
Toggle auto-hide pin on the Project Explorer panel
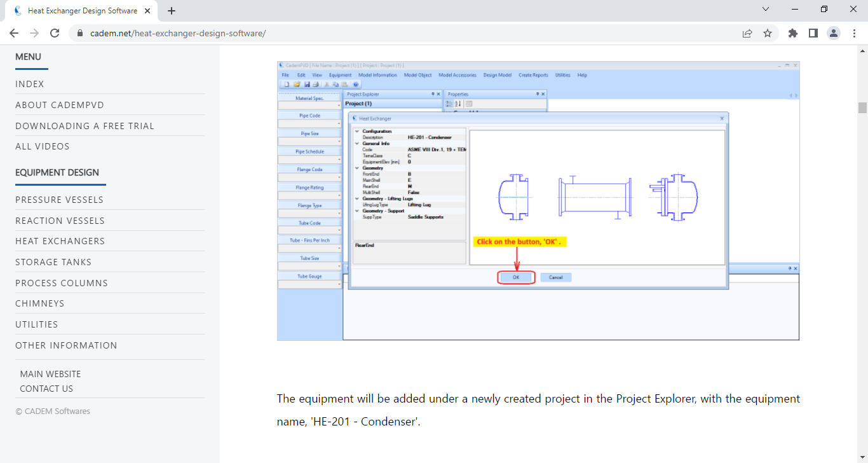(x=433, y=93)
